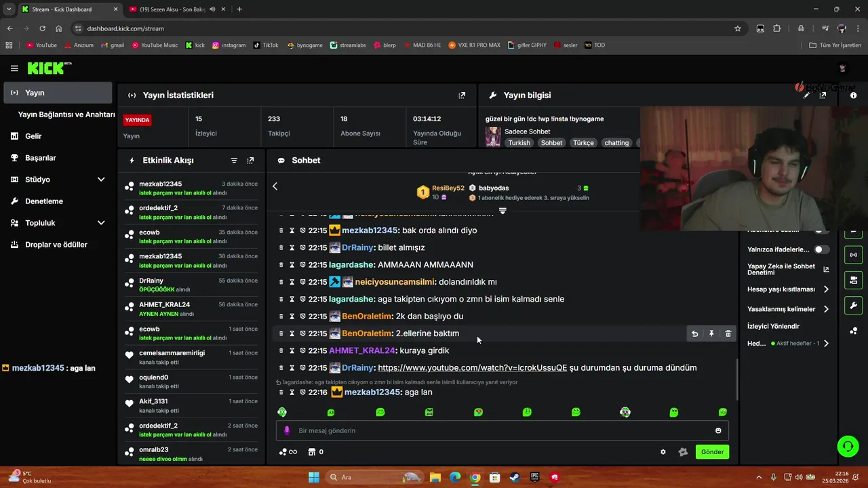This screenshot has width=868, height=488.
Task: Open the youtube.com/watch link from DrRainy
Action: 472,368
